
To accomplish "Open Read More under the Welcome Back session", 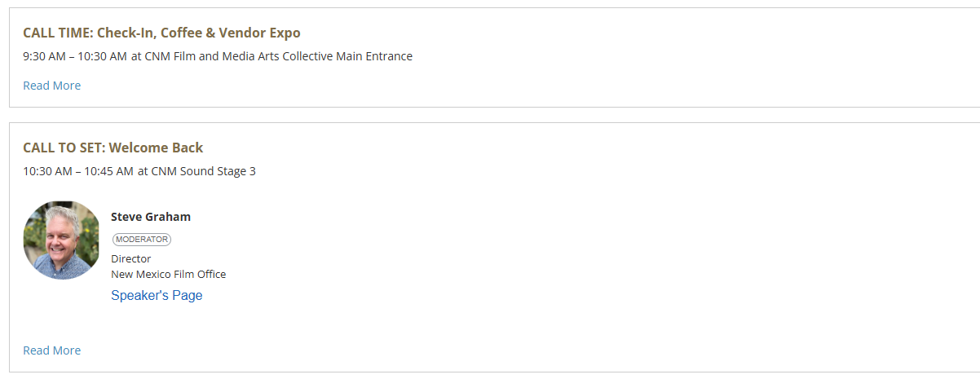I will (x=51, y=350).
